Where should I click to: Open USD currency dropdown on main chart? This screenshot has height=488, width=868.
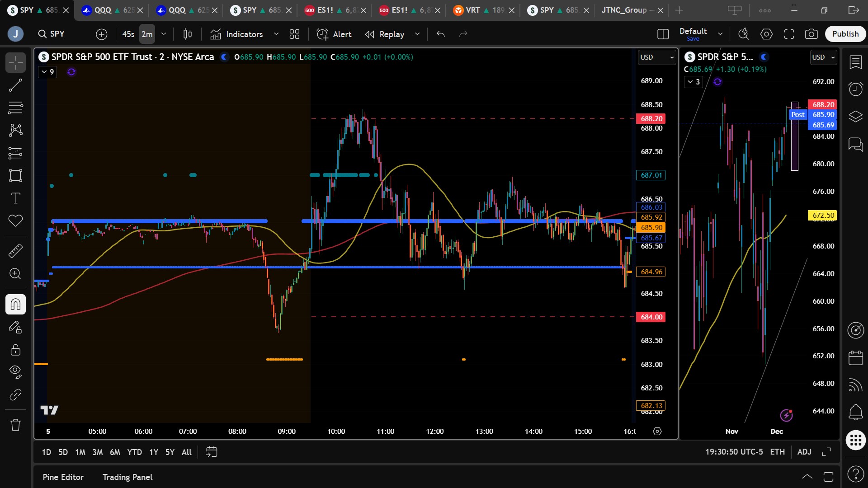(656, 57)
